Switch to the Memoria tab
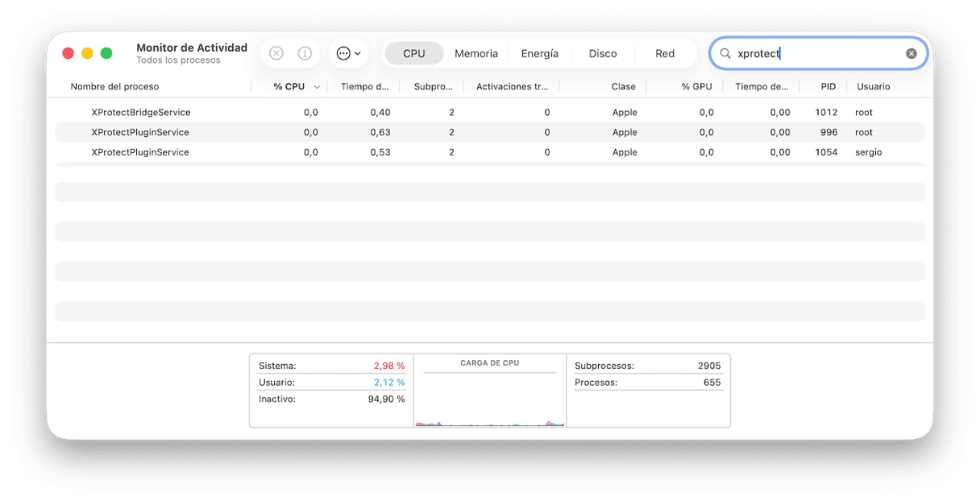The height and width of the screenshot is (501, 980). [x=475, y=53]
